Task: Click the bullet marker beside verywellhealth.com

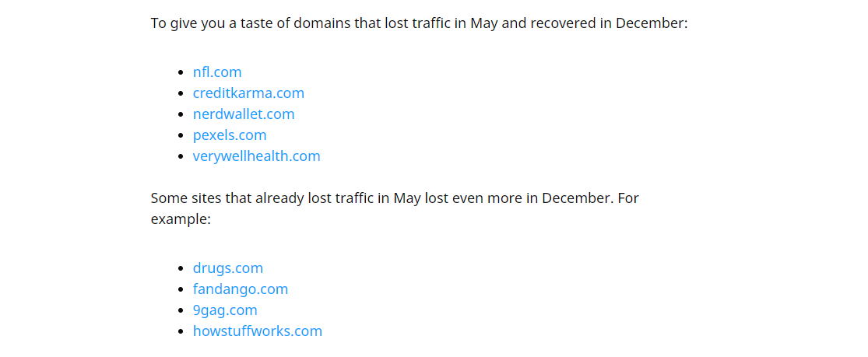Action: pos(181,157)
